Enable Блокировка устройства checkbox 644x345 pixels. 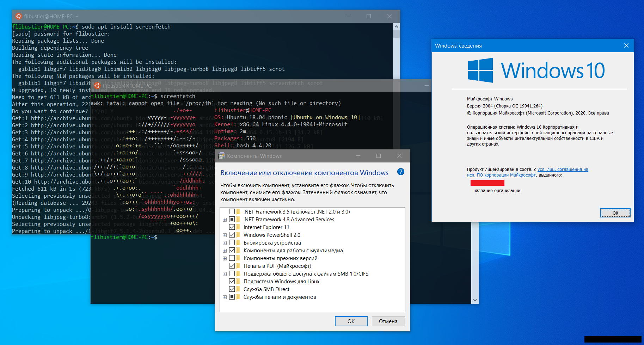(x=232, y=242)
